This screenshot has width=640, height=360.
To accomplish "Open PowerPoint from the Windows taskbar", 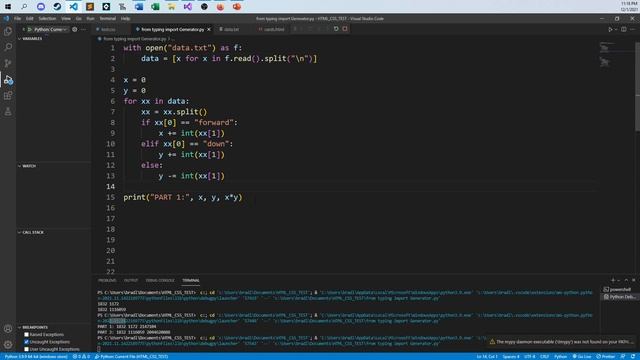I will tap(237, 7).
